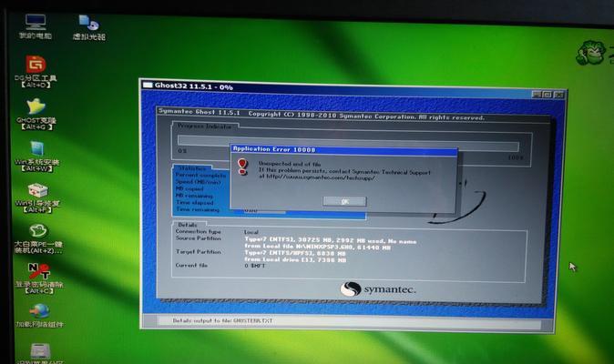Click the 'Progress Indicator' group label
Screen dimensions: 614x364
[x=204, y=126]
